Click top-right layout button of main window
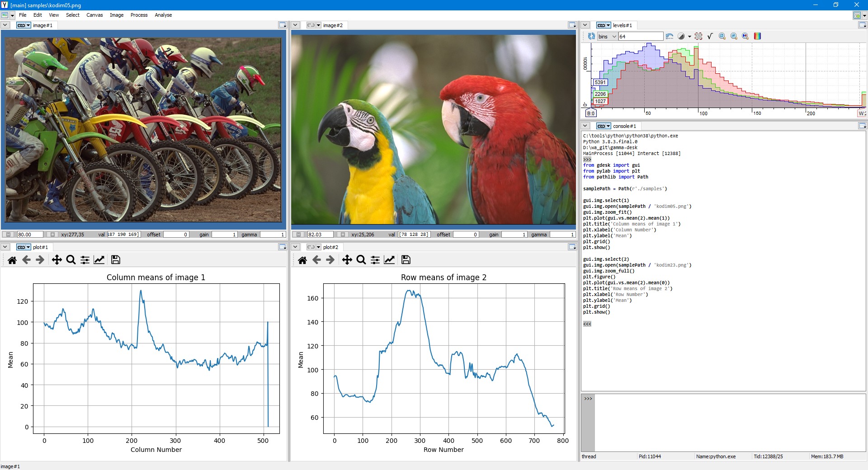The height and width of the screenshot is (470, 868). [857, 15]
